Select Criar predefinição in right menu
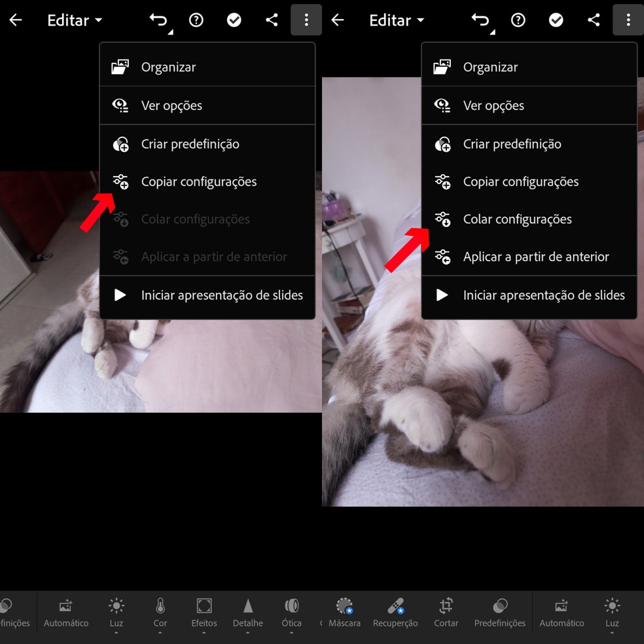Image resolution: width=644 pixels, height=644 pixels. 529,144
